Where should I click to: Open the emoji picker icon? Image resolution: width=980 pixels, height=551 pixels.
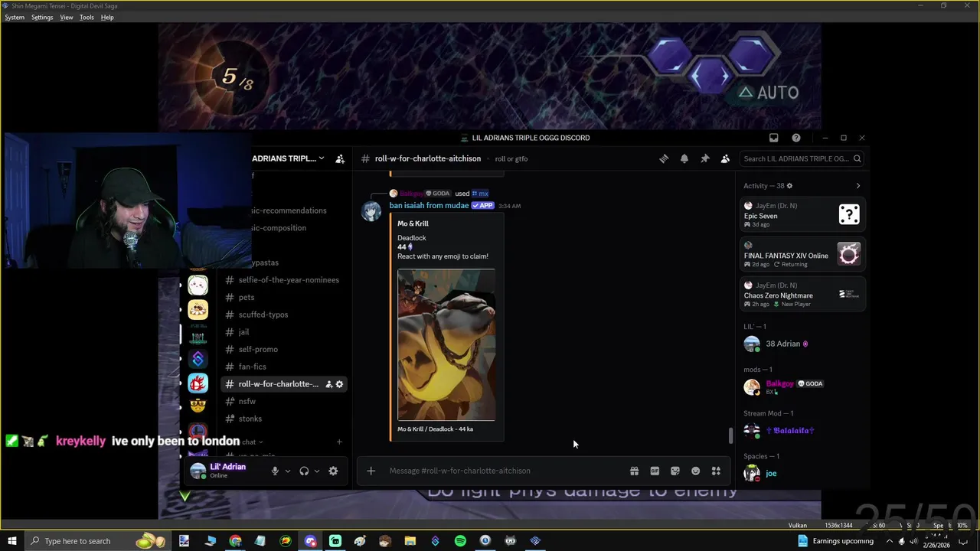(695, 471)
